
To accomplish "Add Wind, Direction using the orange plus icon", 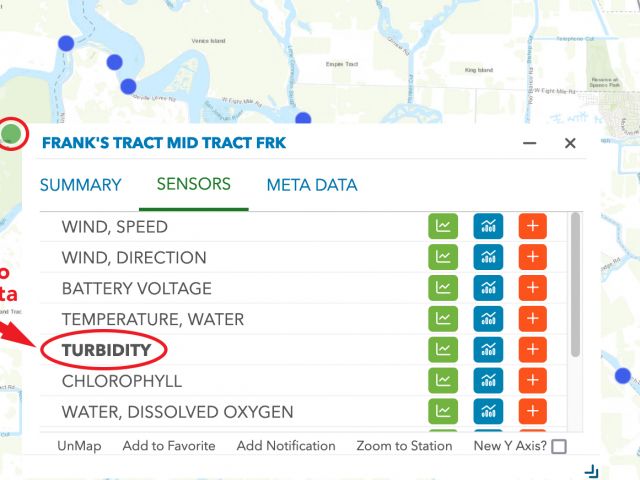I will click(533, 257).
